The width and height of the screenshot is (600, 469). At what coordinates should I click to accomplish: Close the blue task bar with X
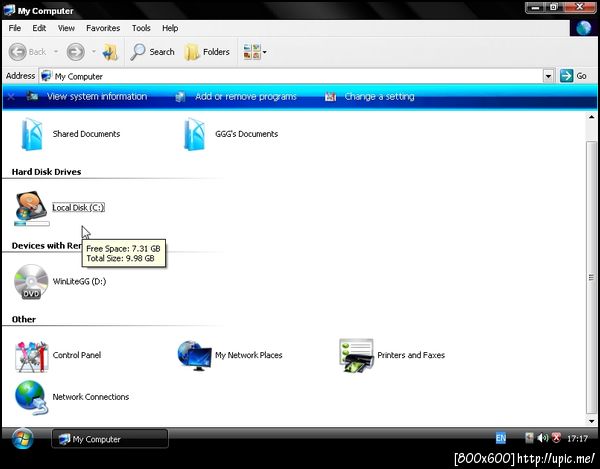tap(11, 96)
